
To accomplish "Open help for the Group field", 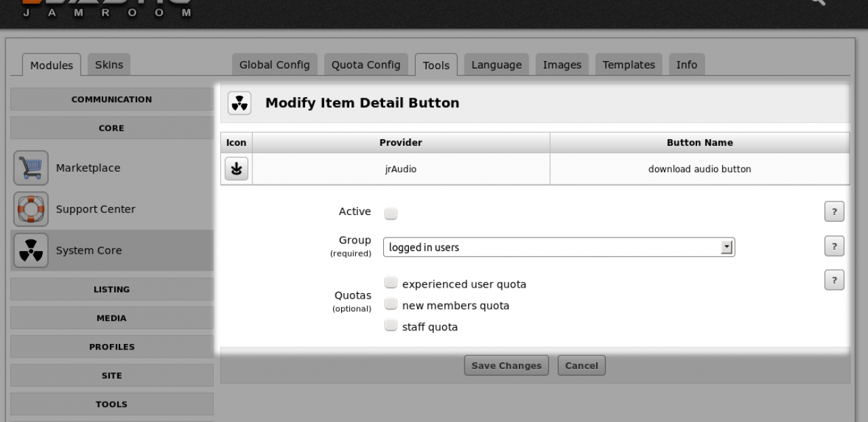I will (834, 246).
